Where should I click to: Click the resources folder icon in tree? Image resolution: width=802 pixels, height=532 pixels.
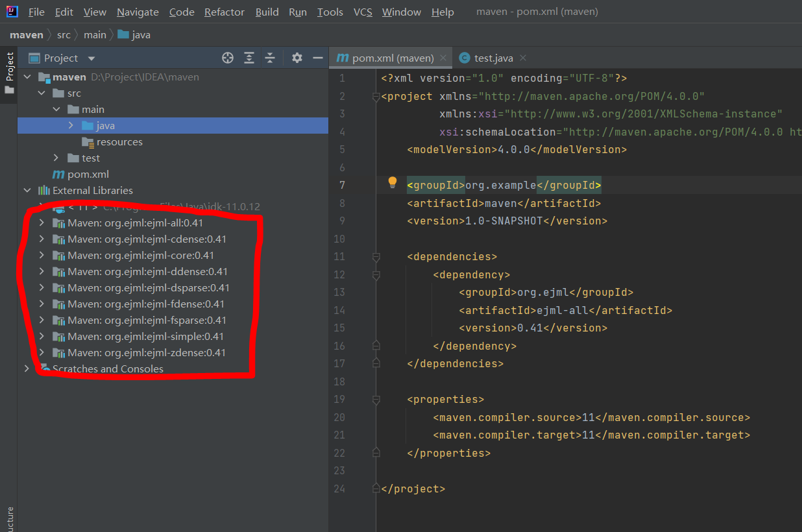88,141
